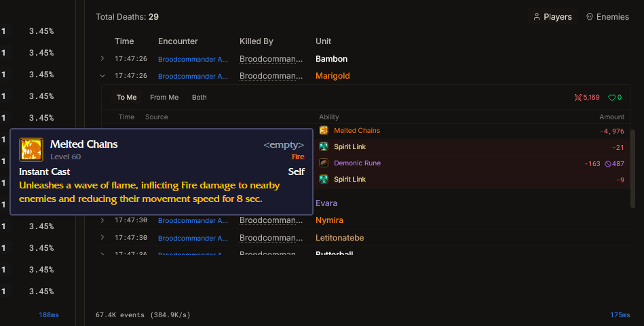
Task: Open Broodcommander encounter link in Nymira row
Action: (x=193, y=221)
